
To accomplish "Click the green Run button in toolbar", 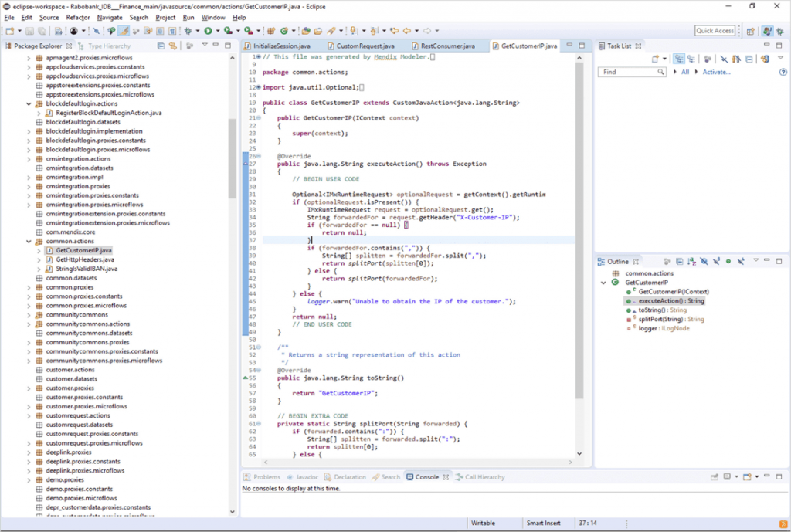I will click(x=208, y=31).
